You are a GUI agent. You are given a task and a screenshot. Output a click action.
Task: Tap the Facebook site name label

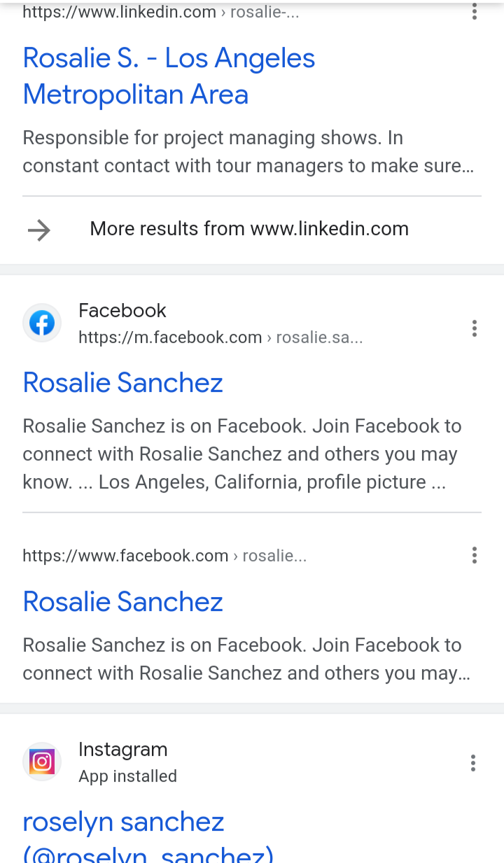122,311
